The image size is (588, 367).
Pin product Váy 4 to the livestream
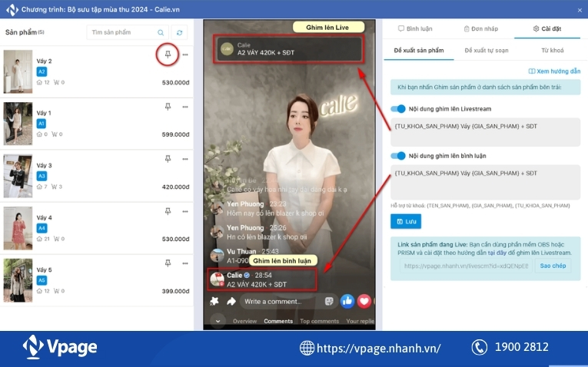coord(168,211)
